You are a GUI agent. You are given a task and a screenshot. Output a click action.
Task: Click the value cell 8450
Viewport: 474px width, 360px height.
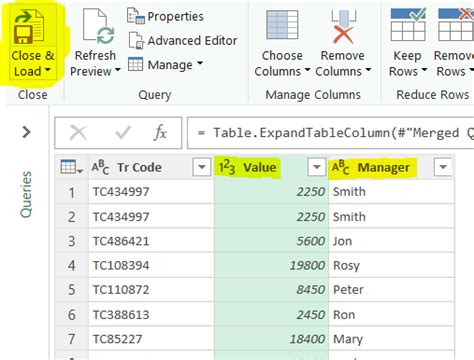point(271,289)
